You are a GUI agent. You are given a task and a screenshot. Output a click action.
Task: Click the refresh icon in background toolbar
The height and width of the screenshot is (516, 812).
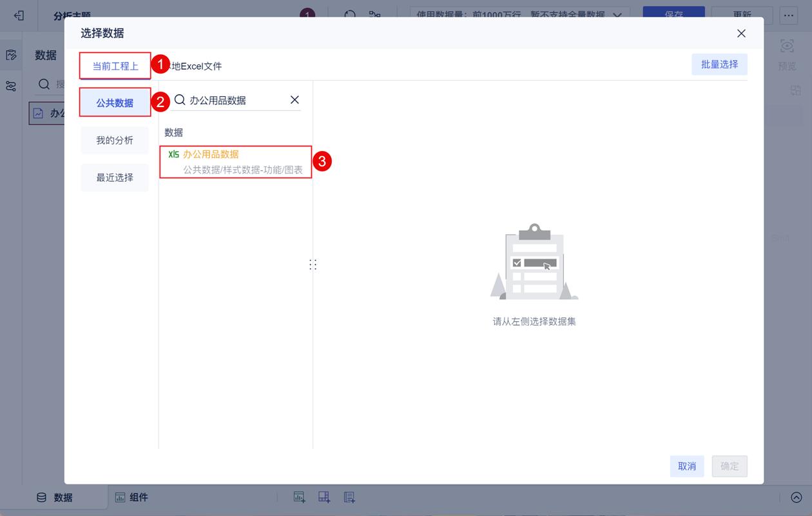(350, 14)
